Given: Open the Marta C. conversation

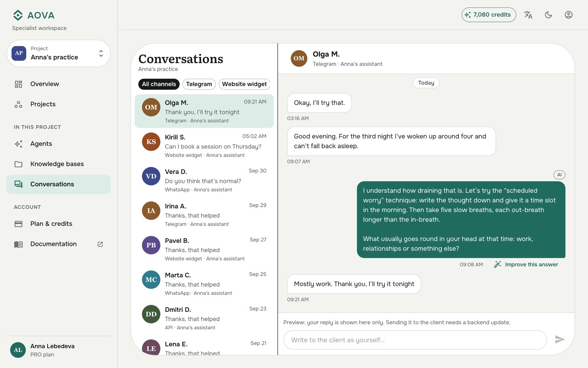Looking at the screenshot, I should pyautogui.click(x=204, y=284).
